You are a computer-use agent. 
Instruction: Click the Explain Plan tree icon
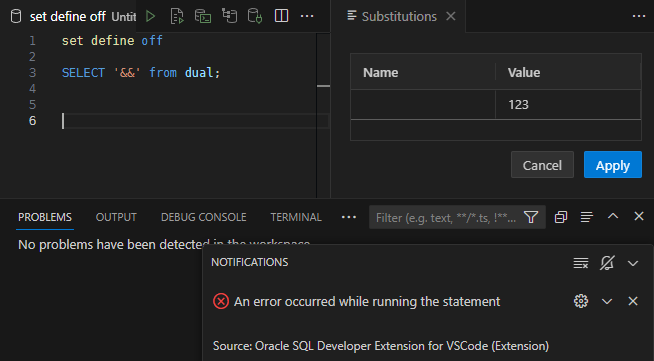coord(229,16)
